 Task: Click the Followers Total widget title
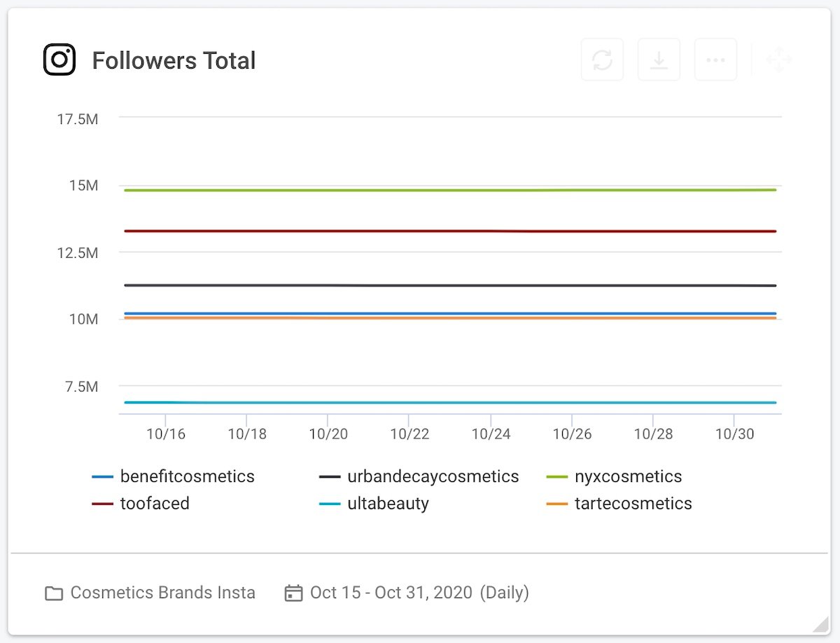[x=174, y=61]
